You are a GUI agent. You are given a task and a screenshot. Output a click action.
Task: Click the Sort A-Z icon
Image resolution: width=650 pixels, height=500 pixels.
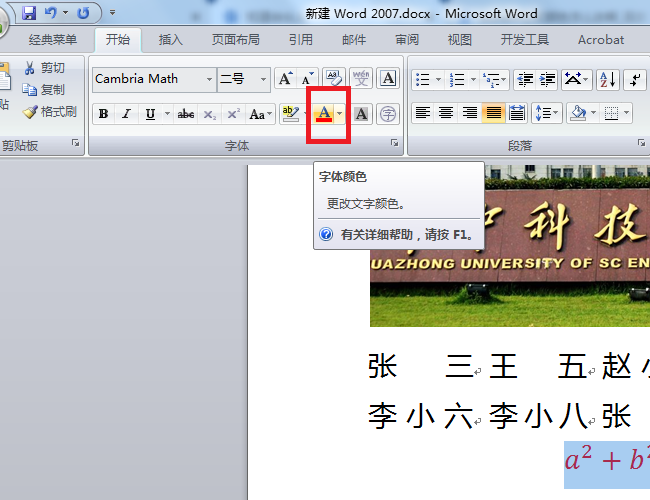(608, 79)
